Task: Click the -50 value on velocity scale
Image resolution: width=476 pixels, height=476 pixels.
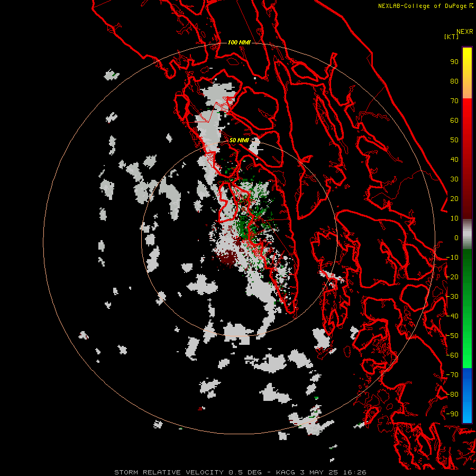Action: coord(452,336)
